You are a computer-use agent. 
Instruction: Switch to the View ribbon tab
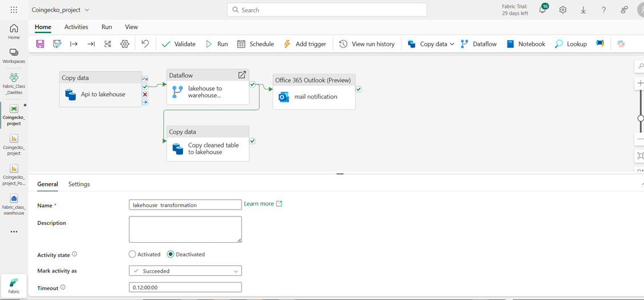click(132, 27)
